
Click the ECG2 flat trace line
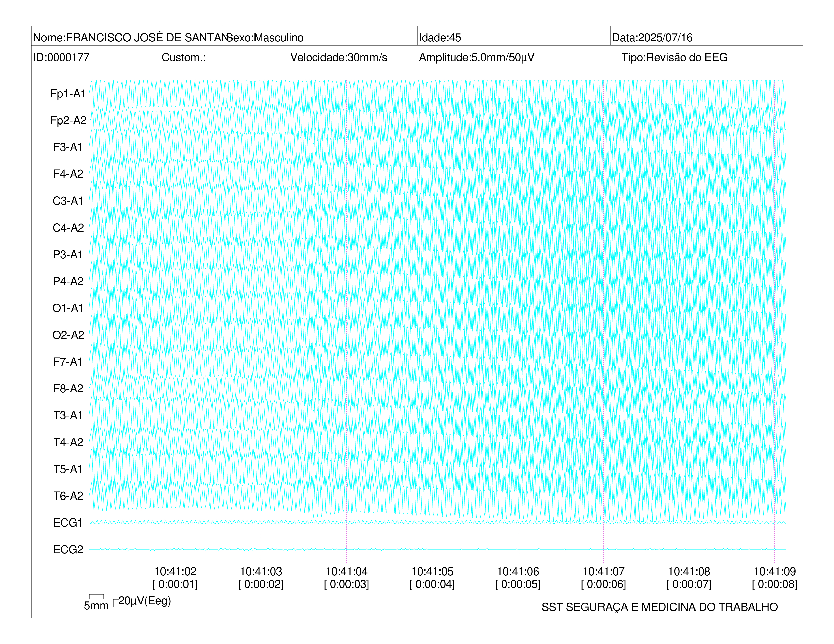(437, 549)
